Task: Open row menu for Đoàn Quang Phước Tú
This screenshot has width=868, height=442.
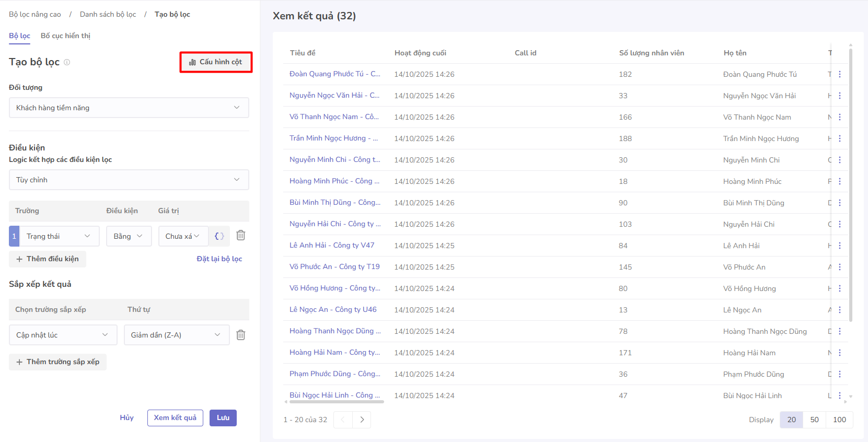Action: click(x=839, y=74)
